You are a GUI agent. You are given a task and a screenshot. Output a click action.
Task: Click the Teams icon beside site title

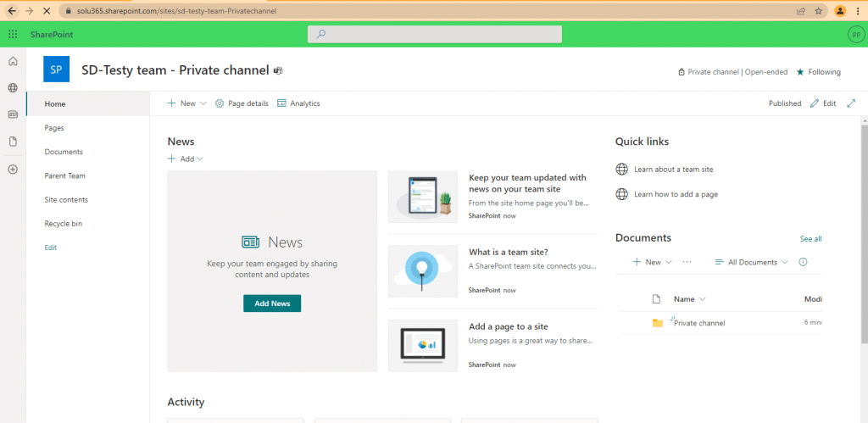(x=278, y=70)
